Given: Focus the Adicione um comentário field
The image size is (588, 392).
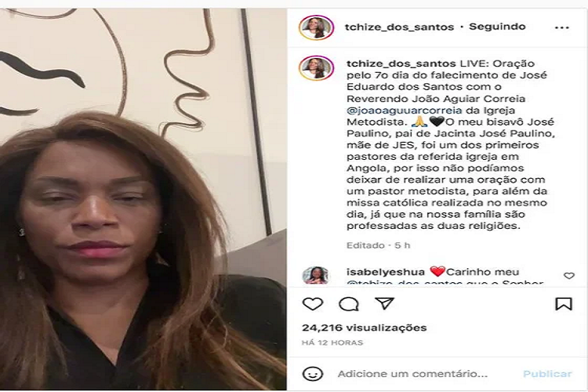Looking at the screenshot, I should (412, 374).
